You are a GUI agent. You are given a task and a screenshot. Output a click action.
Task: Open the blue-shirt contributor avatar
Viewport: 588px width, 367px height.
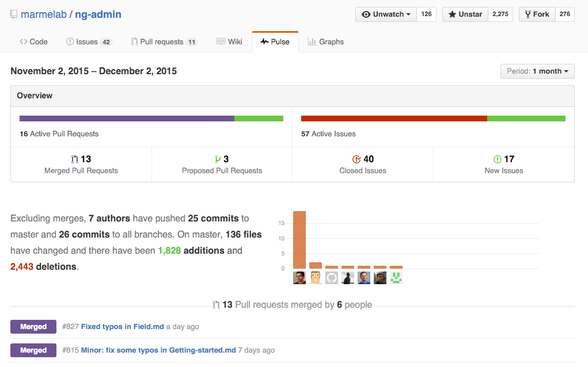(364, 278)
